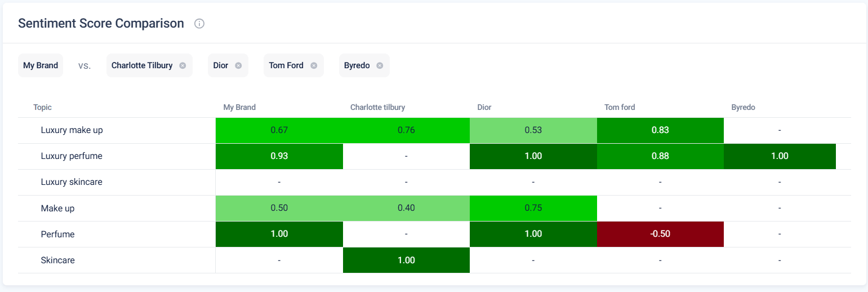Viewport: 868px width, 292px height.
Task: Click the 0.75 Dior Make up cell
Action: point(533,208)
